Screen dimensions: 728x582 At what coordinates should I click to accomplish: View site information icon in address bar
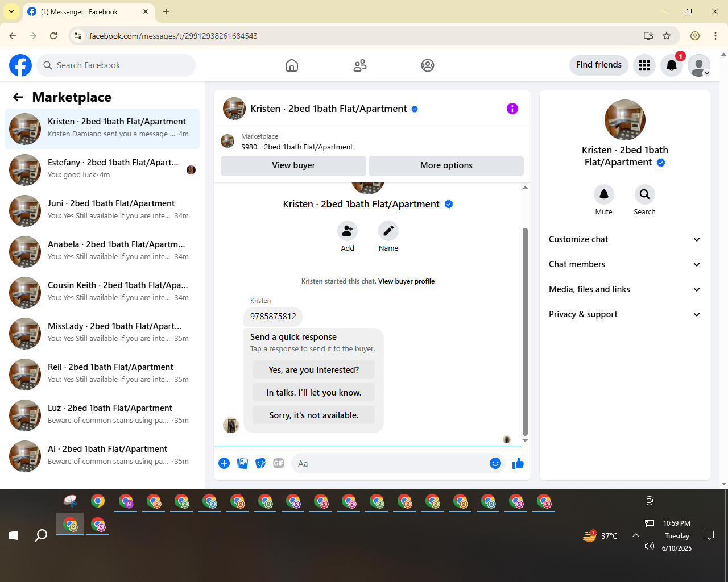pyautogui.click(x=78, y=36)
